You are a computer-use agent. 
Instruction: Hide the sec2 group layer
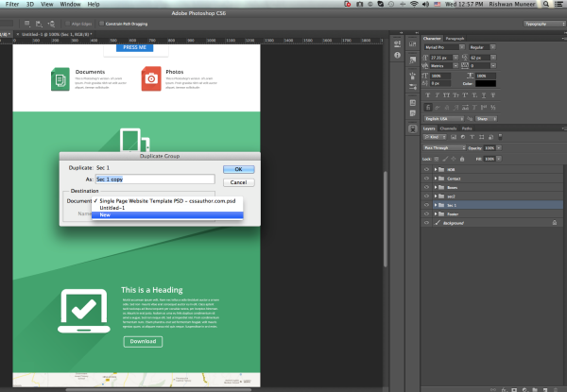coord(427,196)
